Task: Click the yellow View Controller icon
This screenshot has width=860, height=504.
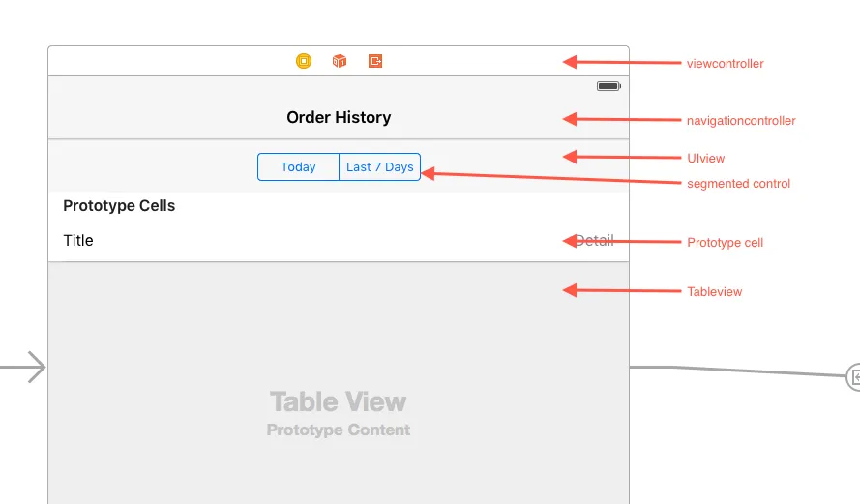Action: (304, 61)
